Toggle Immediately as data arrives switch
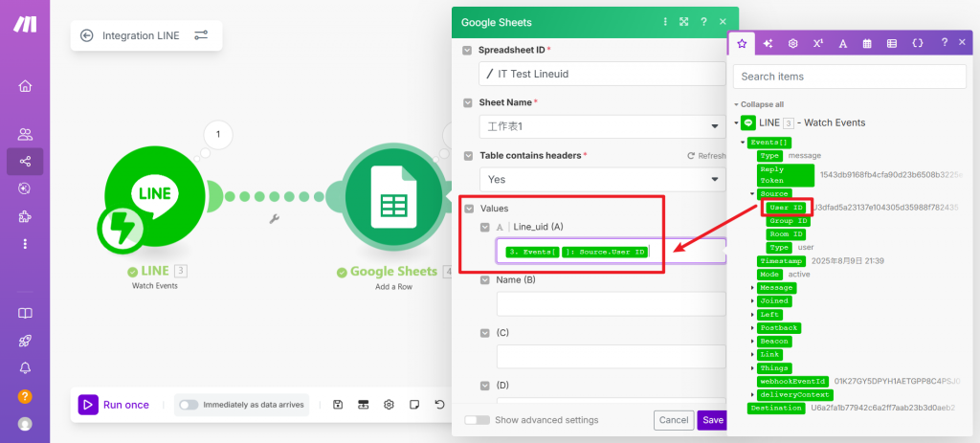 [x=189, y=405]
